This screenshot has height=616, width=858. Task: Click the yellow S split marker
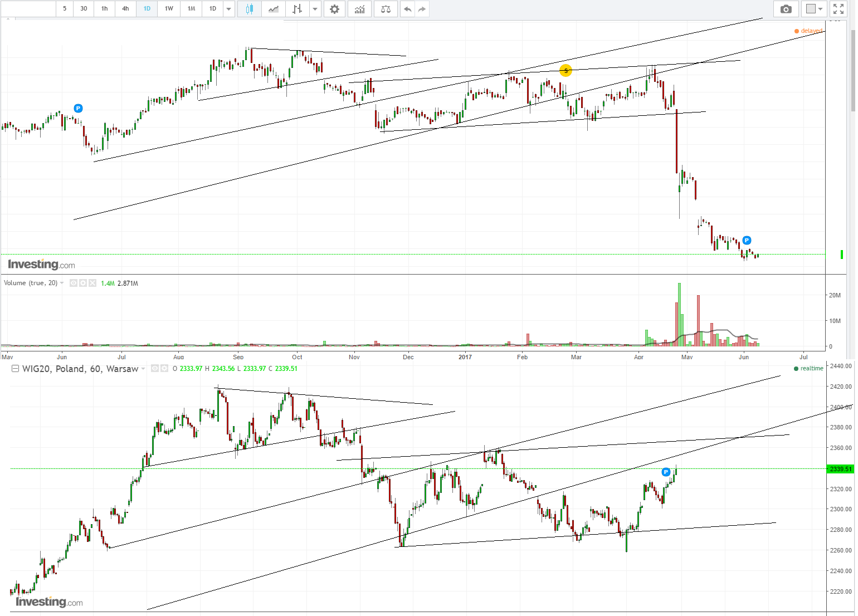click(565, 71)
